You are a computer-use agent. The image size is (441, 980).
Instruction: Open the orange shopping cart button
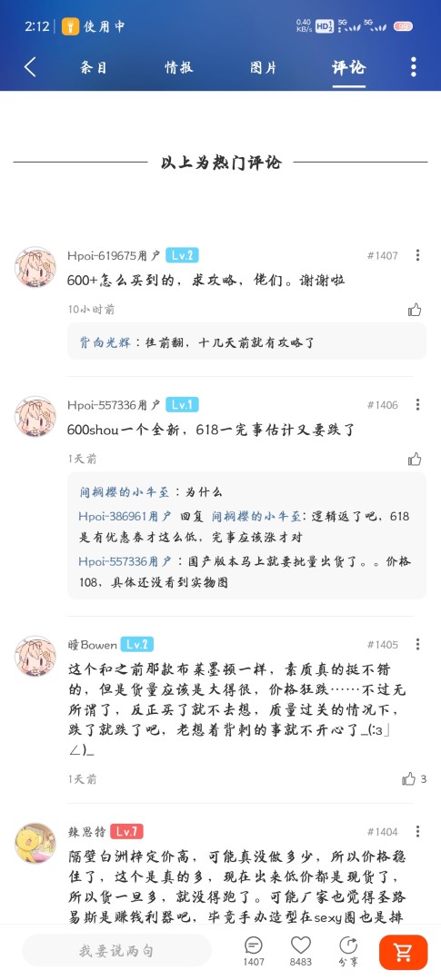[x=404, y=952]
